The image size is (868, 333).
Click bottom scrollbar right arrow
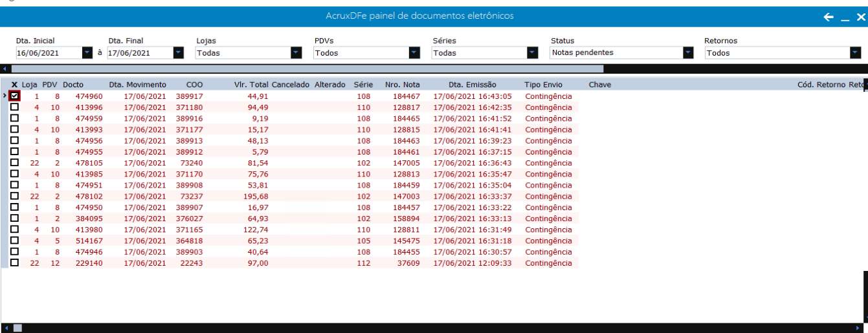858,328
